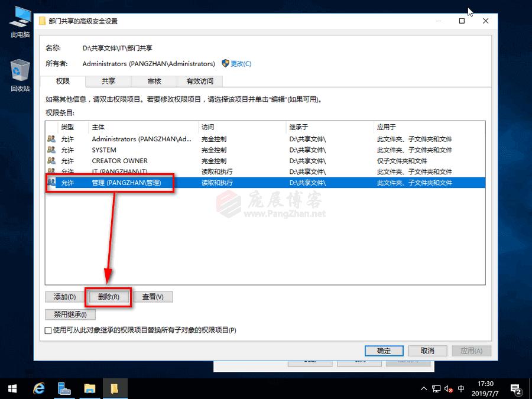Expand the hidden icons chevron in system tray
The image size is (532, 399).
[424, 388]
